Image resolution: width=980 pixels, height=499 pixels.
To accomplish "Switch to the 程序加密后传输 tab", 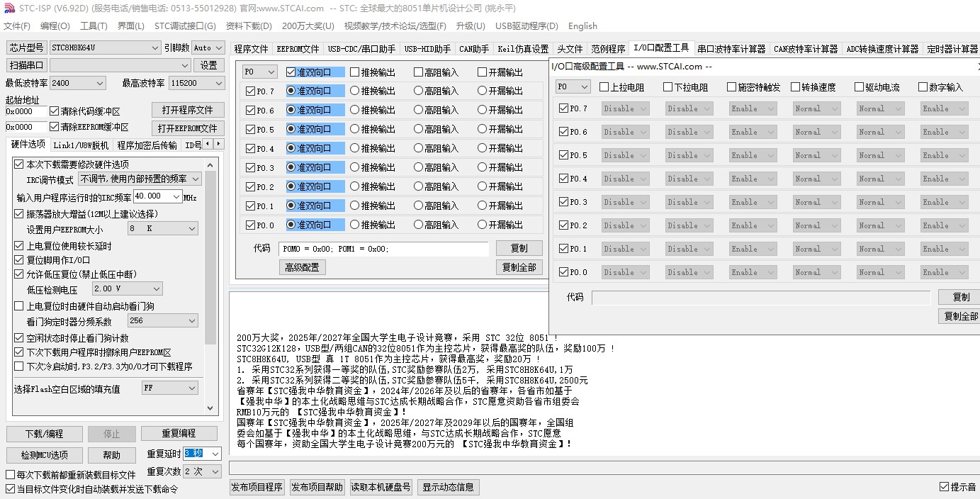I will [x=147, y=145].
